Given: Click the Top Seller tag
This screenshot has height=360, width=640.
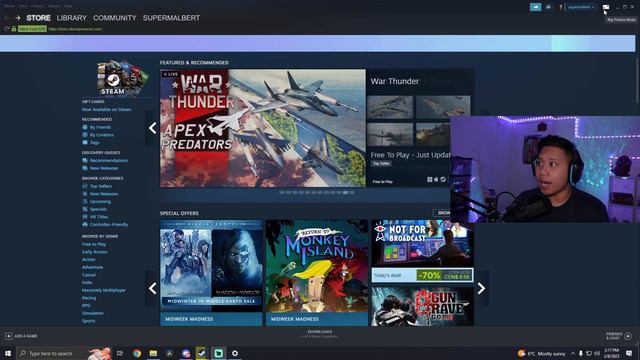Looking at the screenshot, I should [x=381, y=164].
